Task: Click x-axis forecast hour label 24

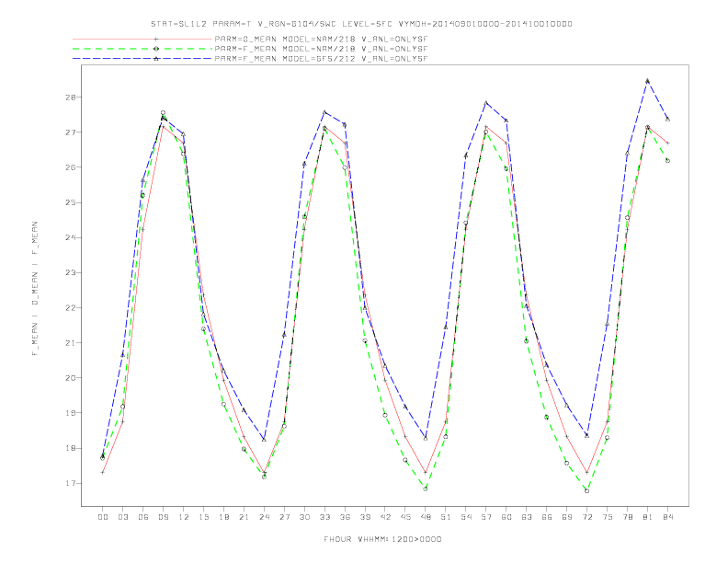Action: pos(264,517)
